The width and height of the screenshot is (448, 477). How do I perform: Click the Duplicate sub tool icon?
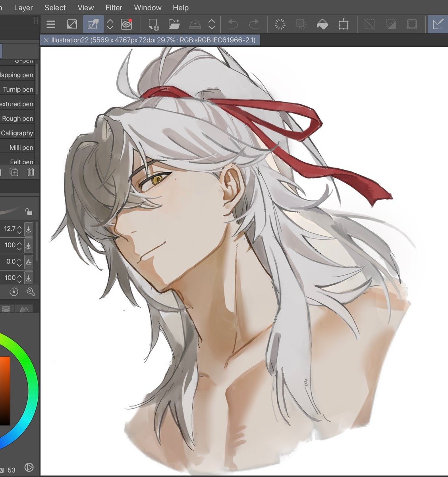pos(14,172)
